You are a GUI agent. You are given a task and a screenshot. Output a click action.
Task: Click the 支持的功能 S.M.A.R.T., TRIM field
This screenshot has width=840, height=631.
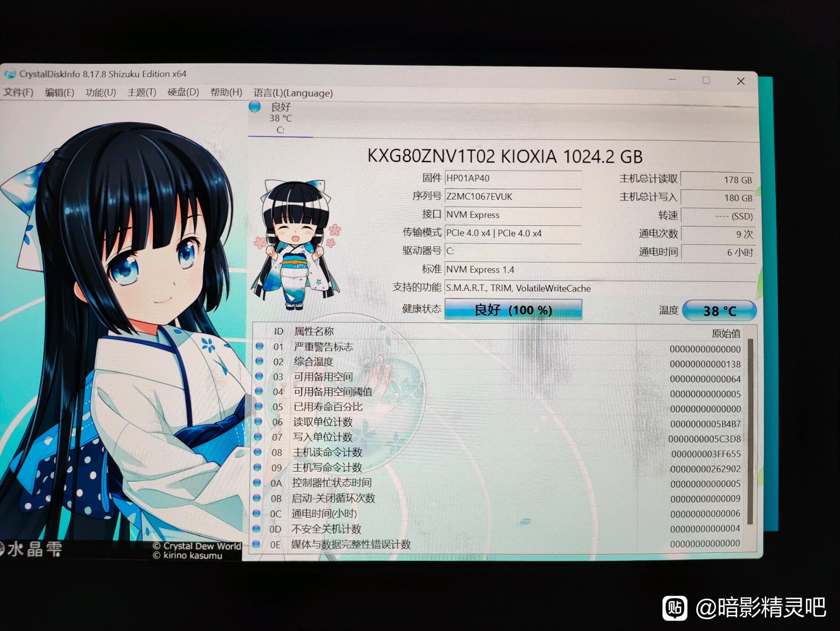pyautogui.click(x=600, y=288)
